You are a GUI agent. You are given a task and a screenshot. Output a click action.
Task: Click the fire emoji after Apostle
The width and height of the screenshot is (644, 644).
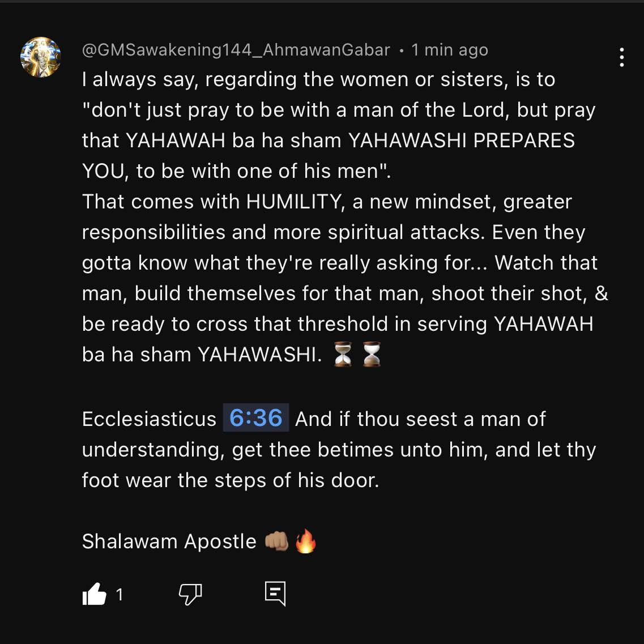click(x=306, y=541)
